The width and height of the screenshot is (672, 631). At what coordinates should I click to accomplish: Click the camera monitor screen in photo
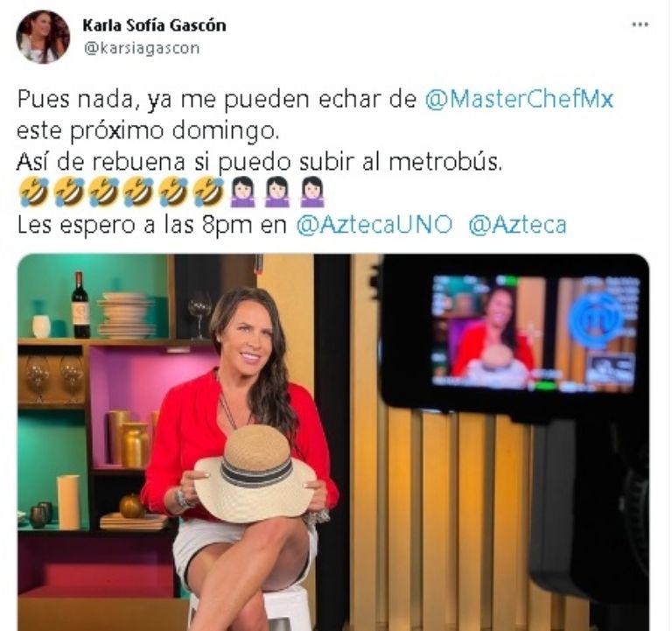(x=535, y=333)
